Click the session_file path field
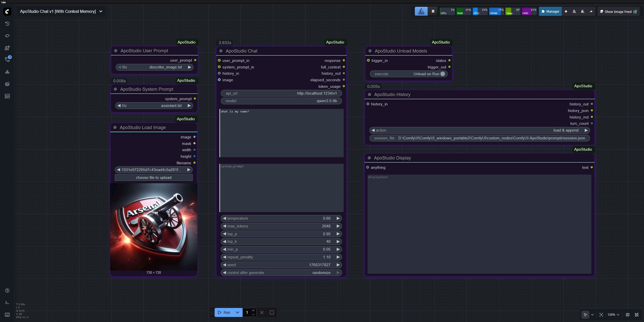The image size is (644, 322). tap(479, 138)
